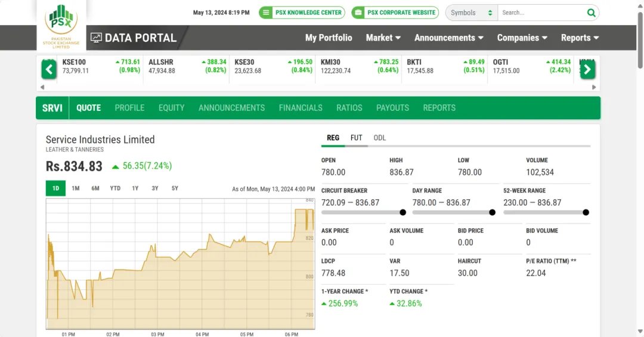Viewport: 644px width, 337px height.
Task: Switch to the PROFILE tab
Action: pos(129,108)
